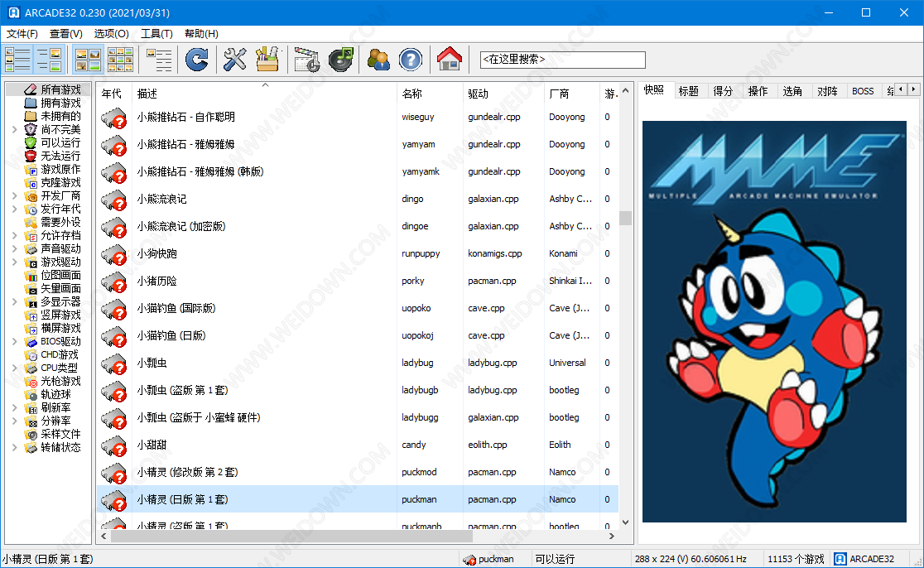Image resolution: width=924 pixels, height=568 pixels.
Task: Click the film clapperboard record icon
Action: pyautogui.click(x=306, y=60)
